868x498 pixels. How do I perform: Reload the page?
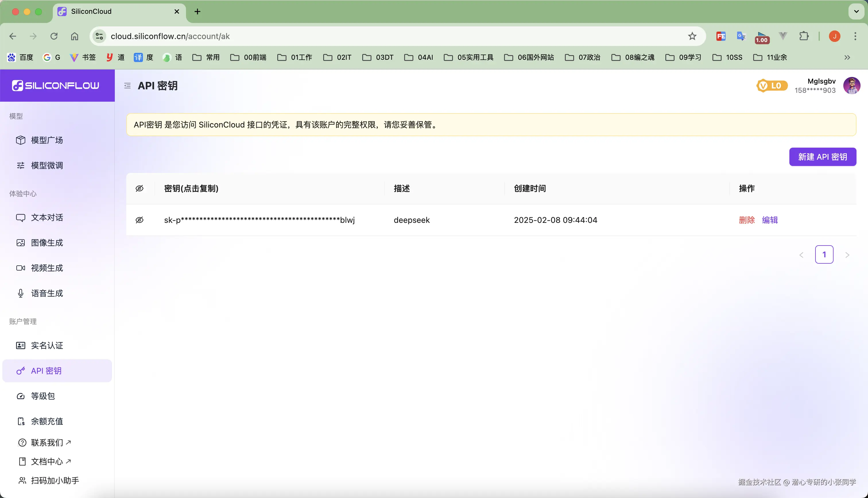(54, 36)
